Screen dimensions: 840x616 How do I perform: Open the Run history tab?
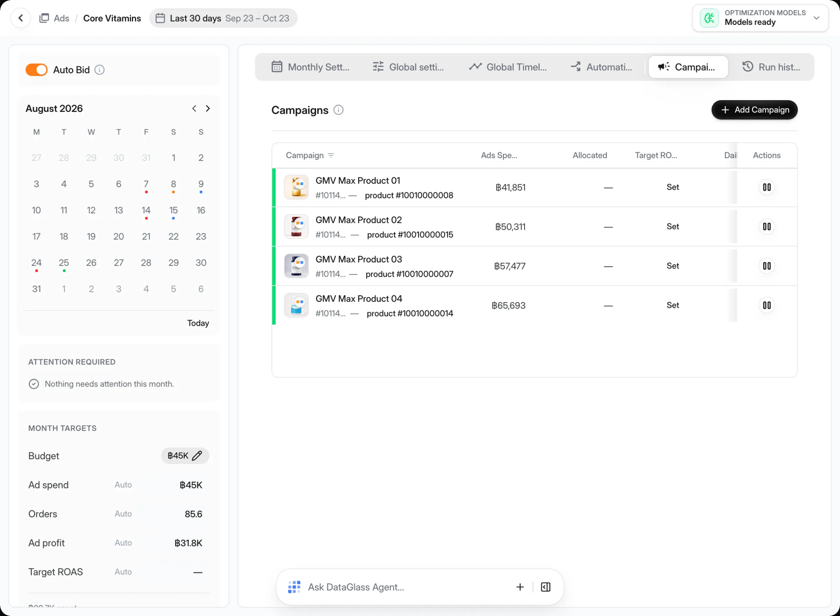click(x=771, y=67)
